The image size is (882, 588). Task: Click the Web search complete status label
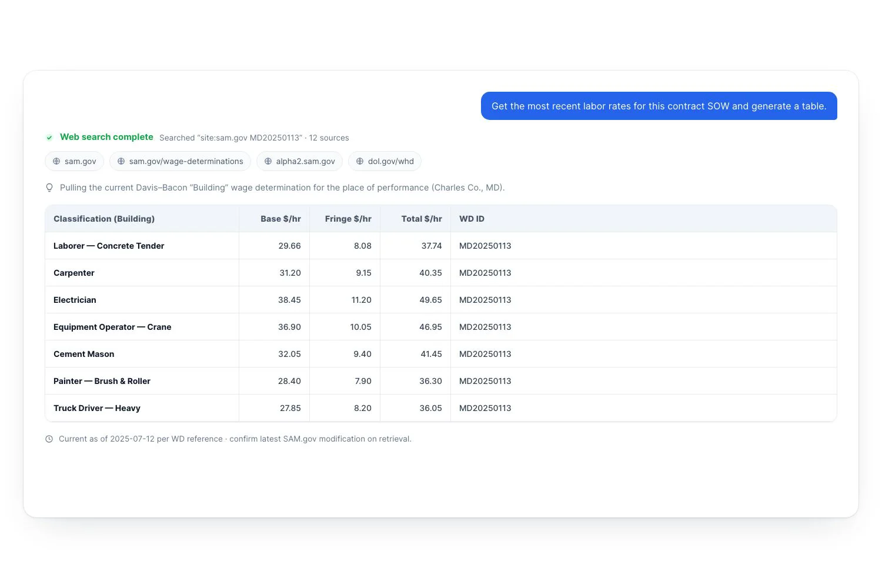106,137
